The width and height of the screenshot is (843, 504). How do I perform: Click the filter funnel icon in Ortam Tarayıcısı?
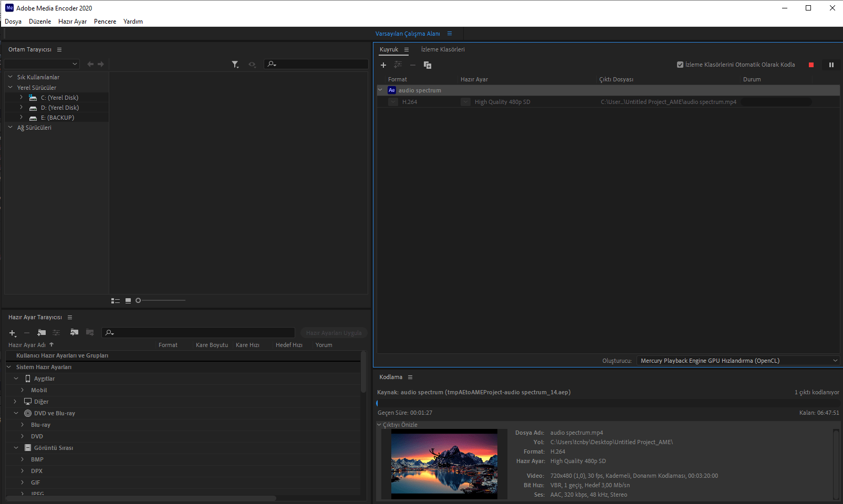pos(235,64)
